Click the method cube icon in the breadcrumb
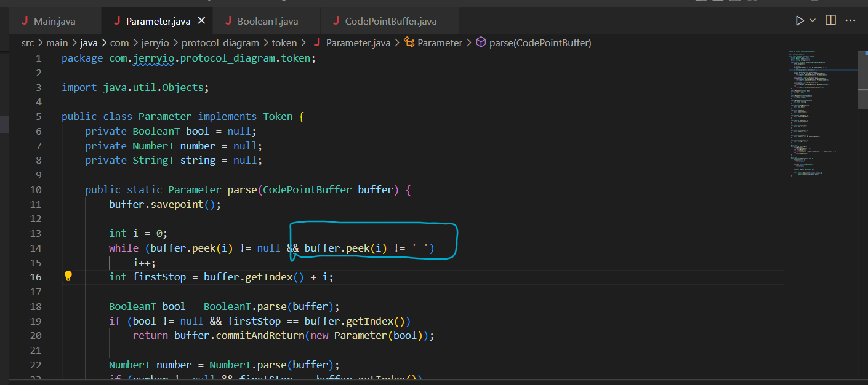 pyautogui.click(x=481, y=43)
